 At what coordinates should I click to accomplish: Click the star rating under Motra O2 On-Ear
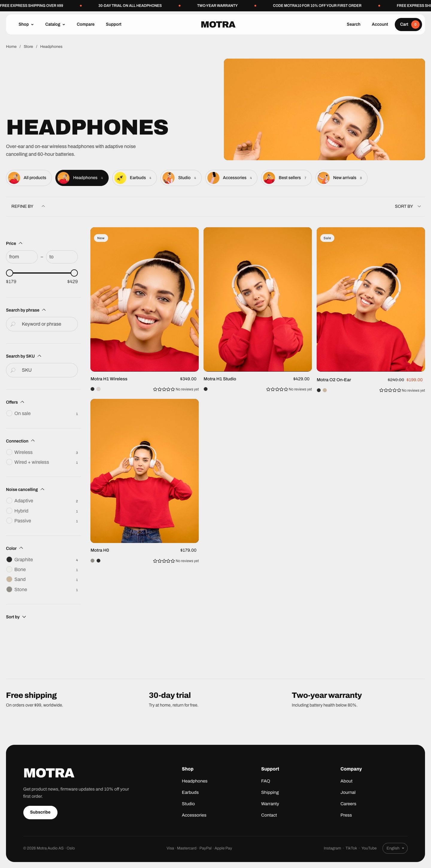click(390, 390)
